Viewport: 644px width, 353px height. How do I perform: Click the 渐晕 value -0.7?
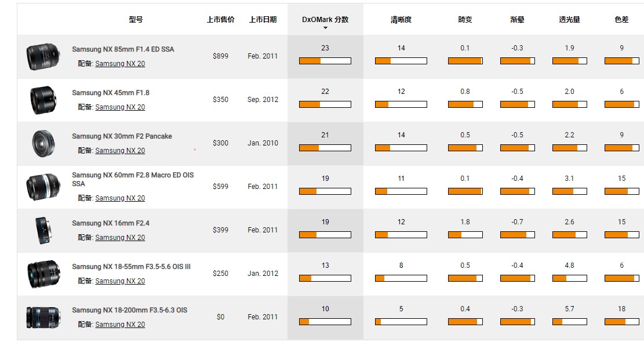(517, 223)
